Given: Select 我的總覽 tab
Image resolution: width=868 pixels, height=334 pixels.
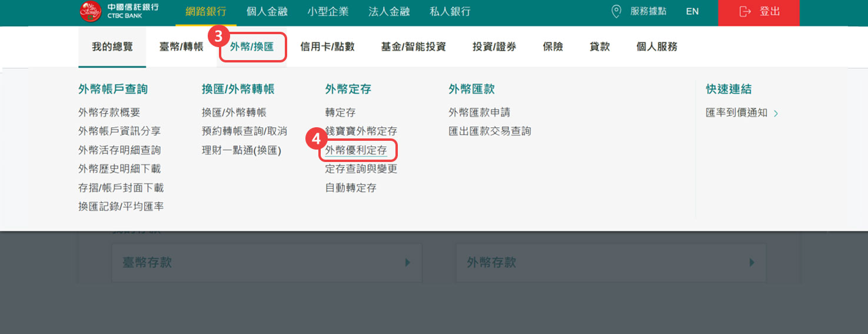Looking at the screenshot, I should point(112,47).
